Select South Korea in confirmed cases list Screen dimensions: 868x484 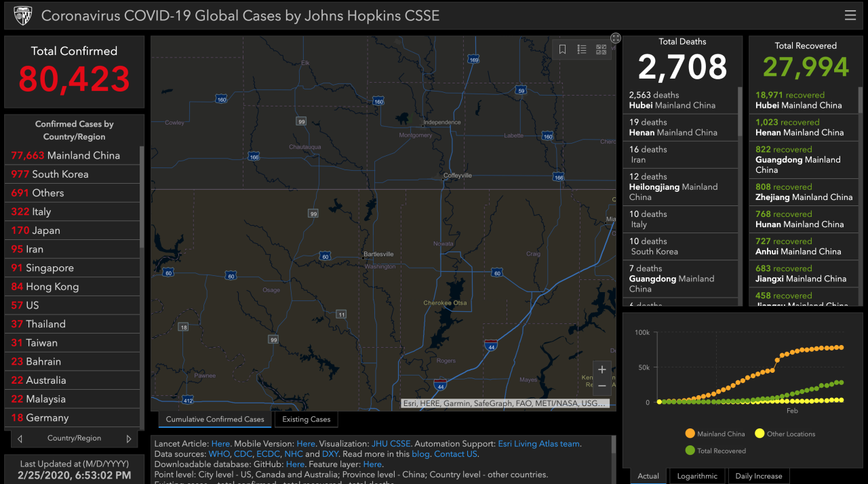pos(72,174)
